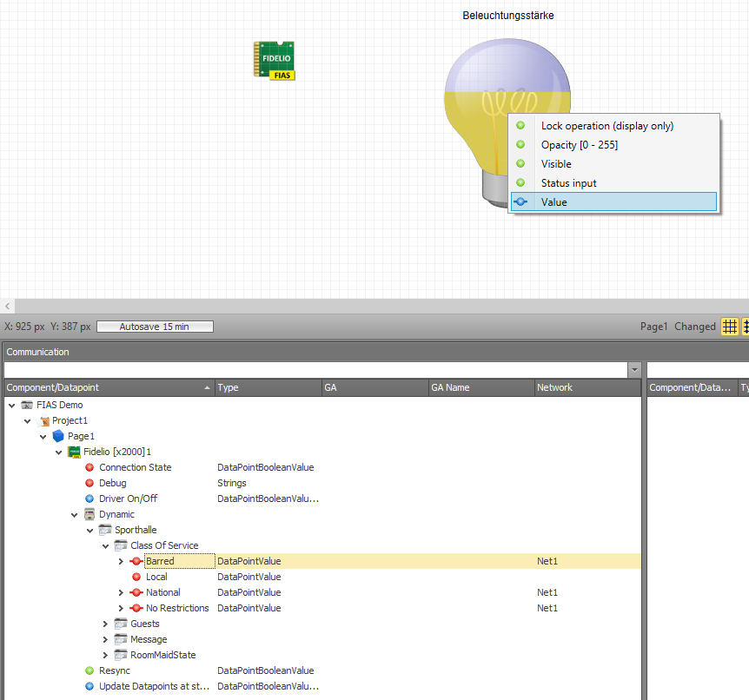The height and width of the screenshot is (700, 749).
Task: Toggle the yellow grid display icon
Action: 729,327
